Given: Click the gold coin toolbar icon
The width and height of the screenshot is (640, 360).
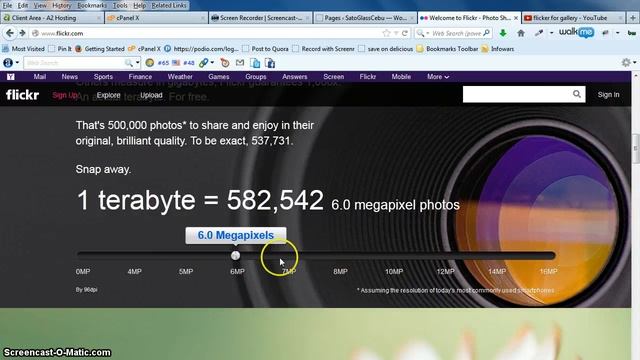Looking at the screenshot, I should click(x=150, y=63).
